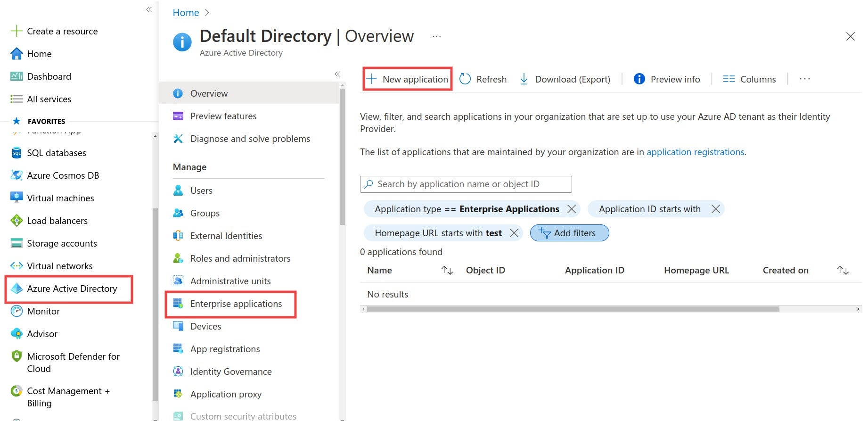Click the Preview info icon
Image resolution: width=868 pixels, height=421 pixels.
pyautogui.click(x=639, y=79)
